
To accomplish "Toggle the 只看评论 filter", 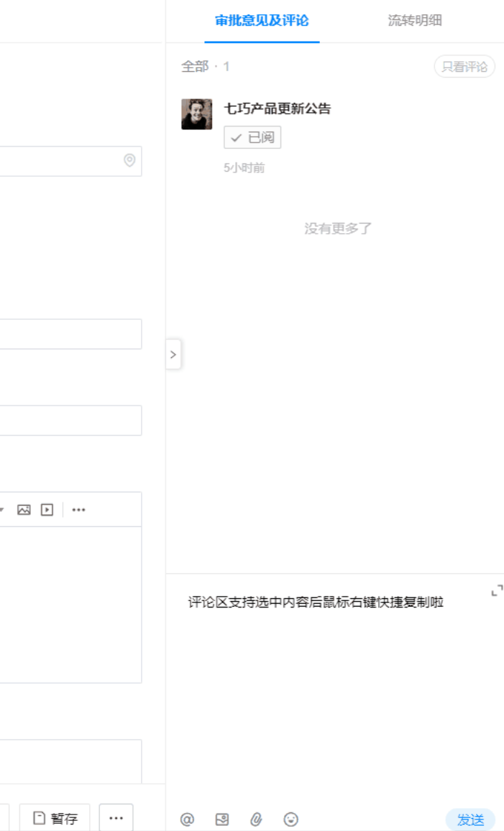I will [x=464, y=67].
